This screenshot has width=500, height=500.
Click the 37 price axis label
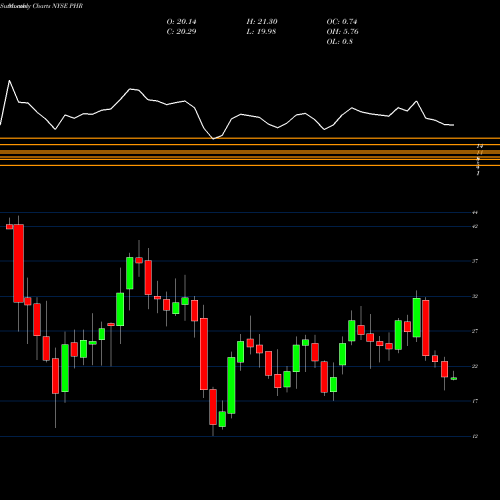pyautogui.click(x=475, y=261)
